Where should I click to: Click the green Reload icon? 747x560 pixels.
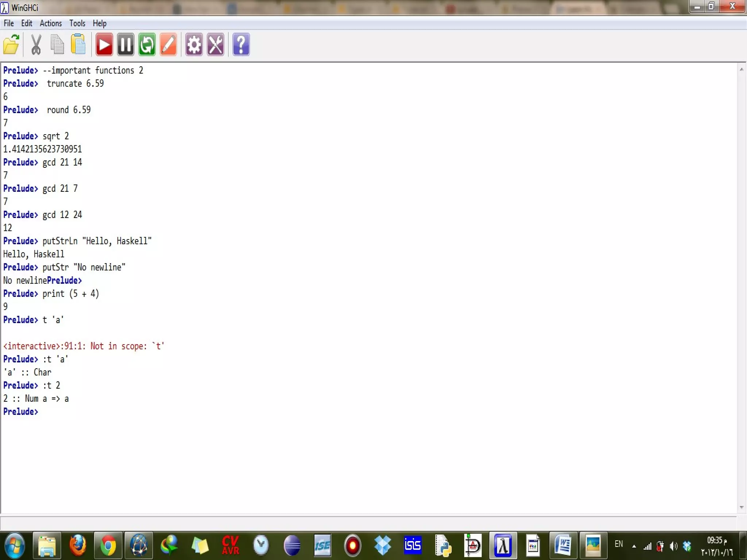(147, 45)
